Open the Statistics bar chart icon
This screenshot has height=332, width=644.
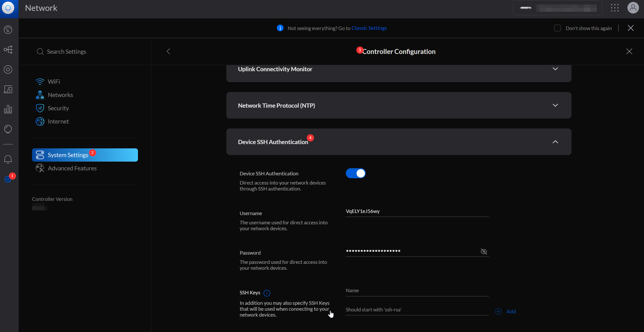click(8, 109)
